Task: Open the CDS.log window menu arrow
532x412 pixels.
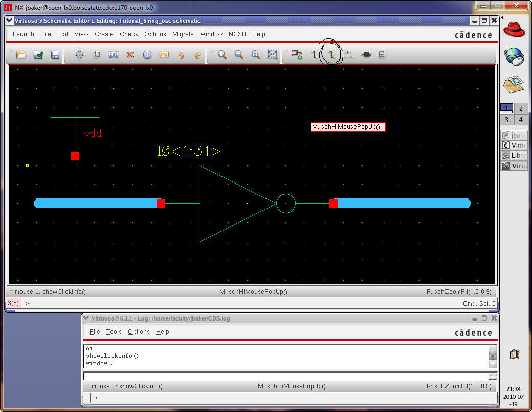Action: (x=87, y=318)
